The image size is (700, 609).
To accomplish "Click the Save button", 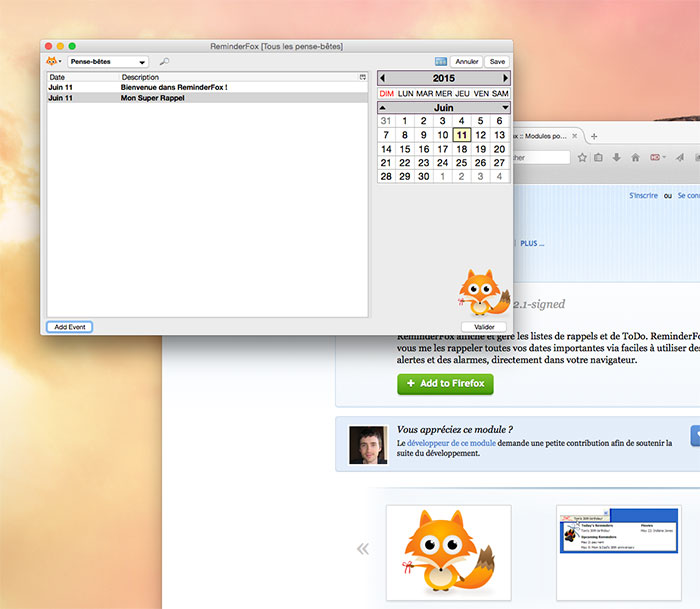I will 497,62.
